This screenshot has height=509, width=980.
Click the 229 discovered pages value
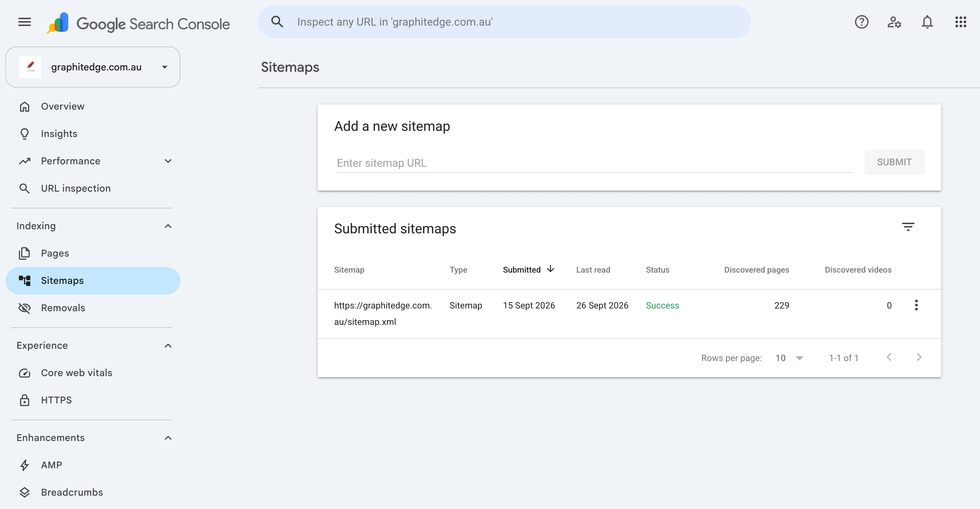point(781,305)
